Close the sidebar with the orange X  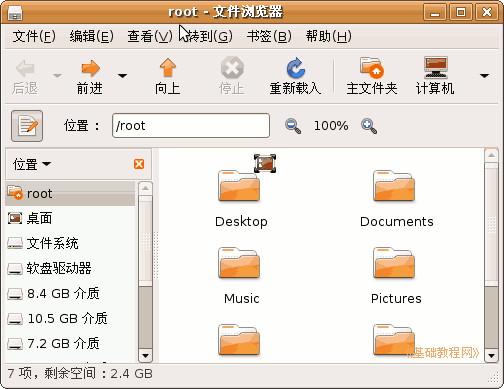click(x=139, y=164)
